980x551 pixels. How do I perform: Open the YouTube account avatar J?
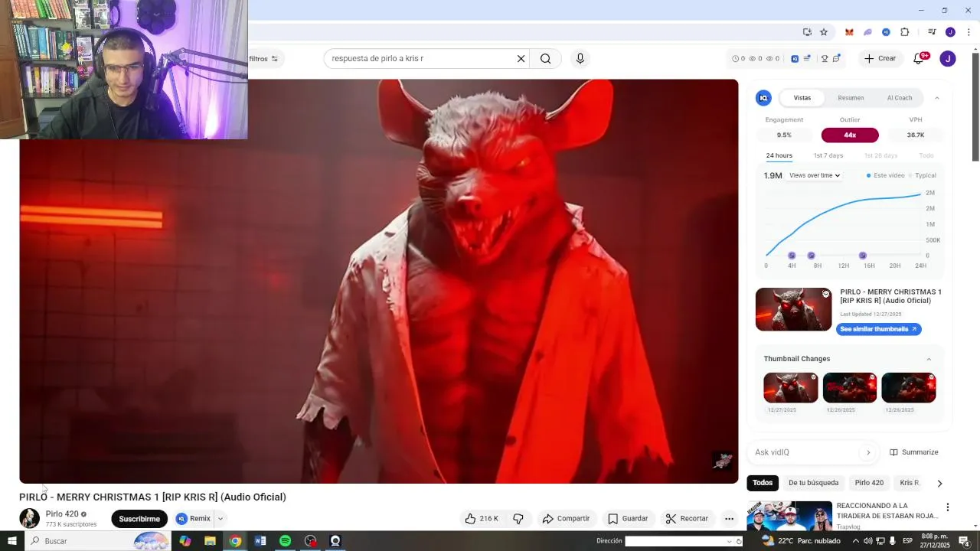[x=948, y=58]
